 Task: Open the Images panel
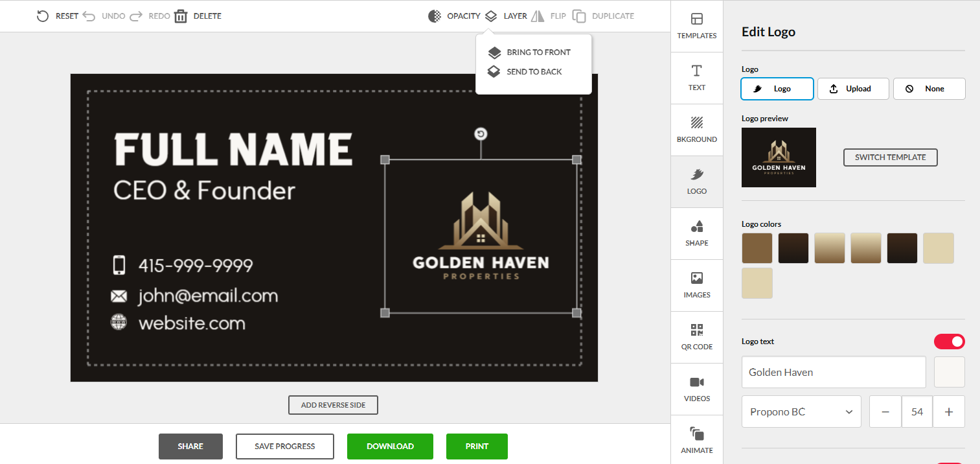(x=697, y=285)
